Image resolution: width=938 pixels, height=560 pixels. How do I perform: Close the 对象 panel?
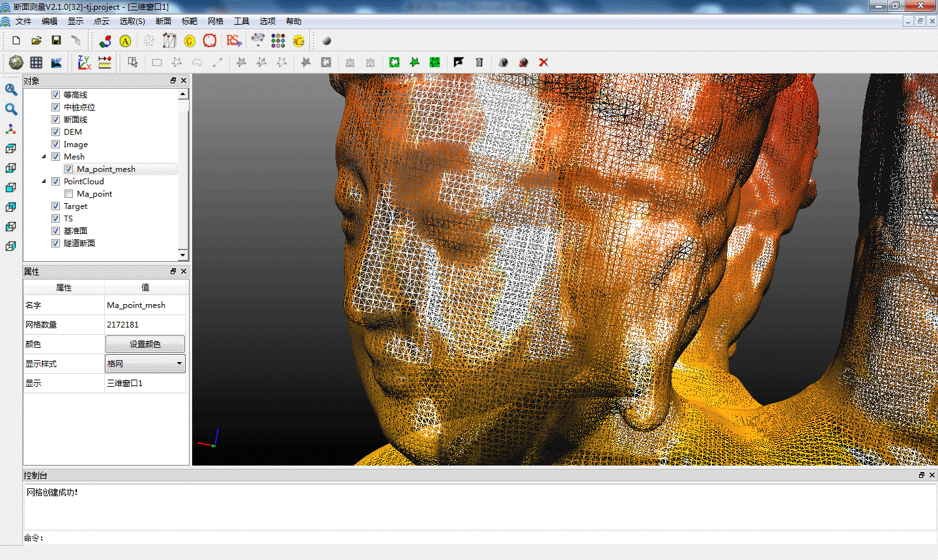point(184,81)
